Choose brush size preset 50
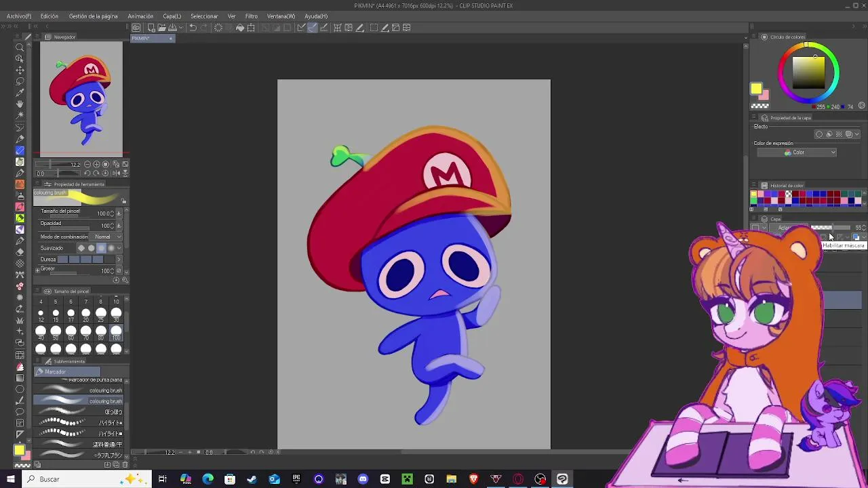The height and width of the screenshot is (488, 868). click(x=56, y=331)
